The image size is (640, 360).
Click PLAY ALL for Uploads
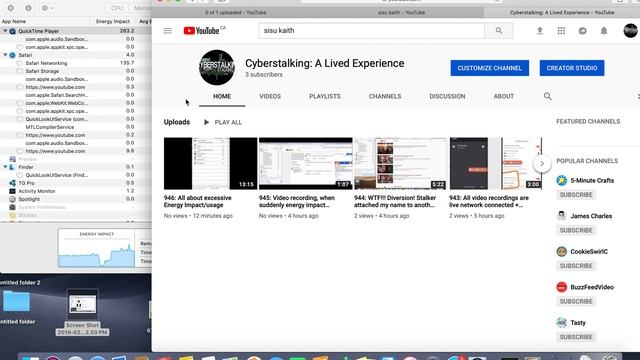tap(223, 122)
